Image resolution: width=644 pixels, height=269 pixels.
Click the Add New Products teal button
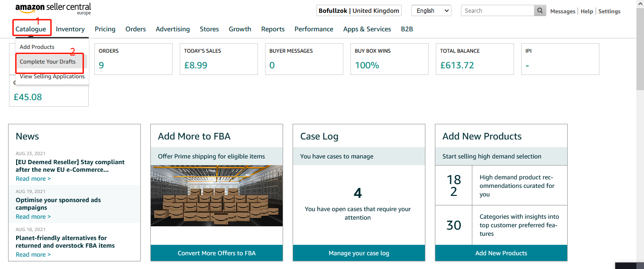tap(501, 253)
